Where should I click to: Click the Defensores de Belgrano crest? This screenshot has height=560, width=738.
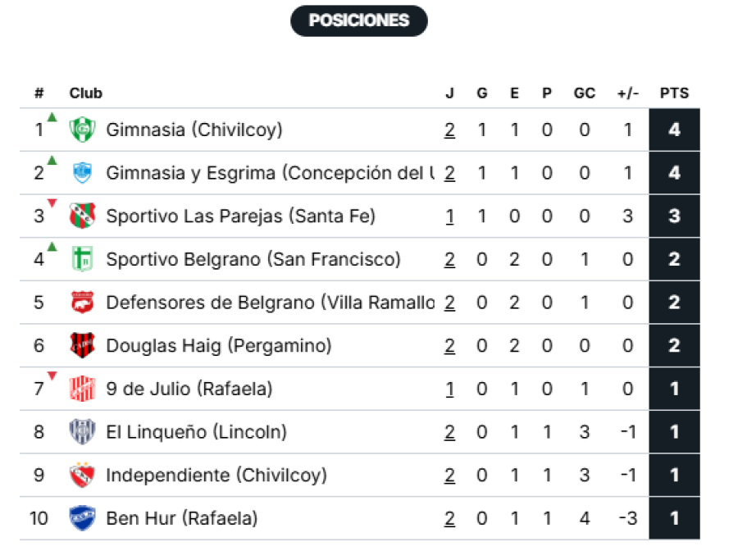(82, 303)
